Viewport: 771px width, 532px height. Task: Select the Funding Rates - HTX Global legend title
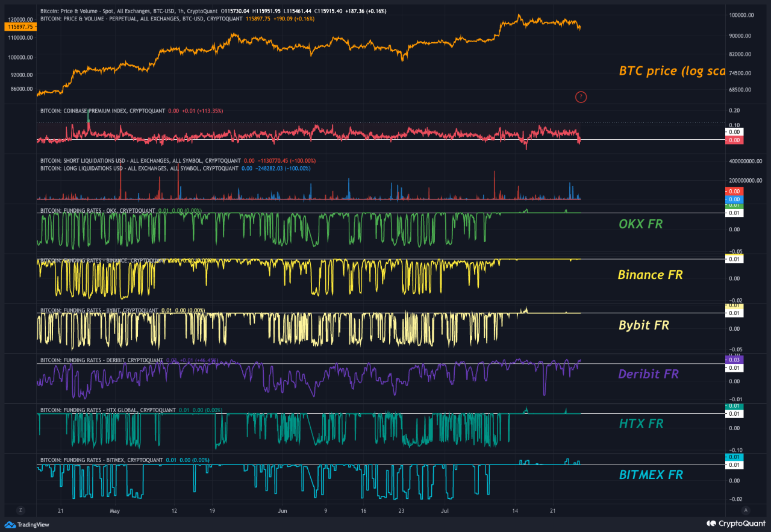(x=99, y=409)
